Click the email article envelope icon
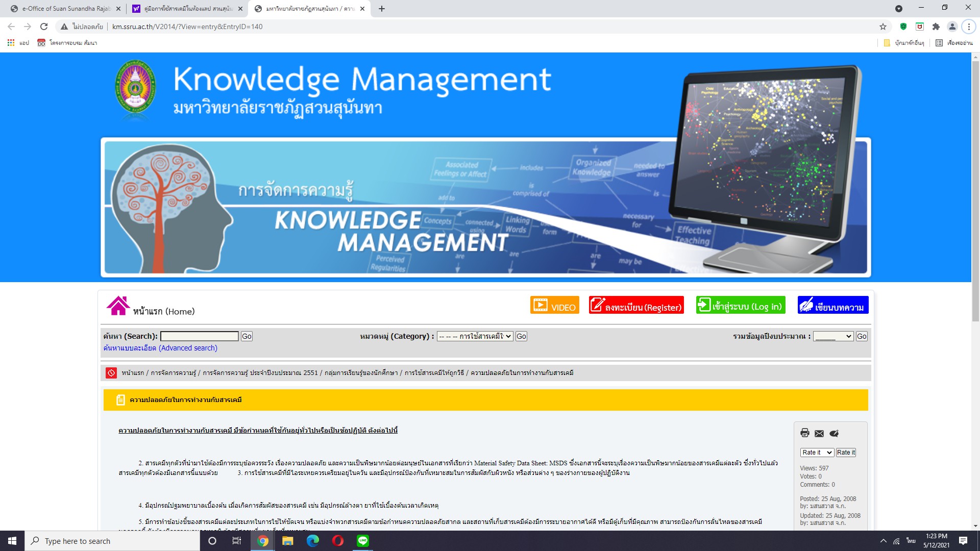 [819, 433]
